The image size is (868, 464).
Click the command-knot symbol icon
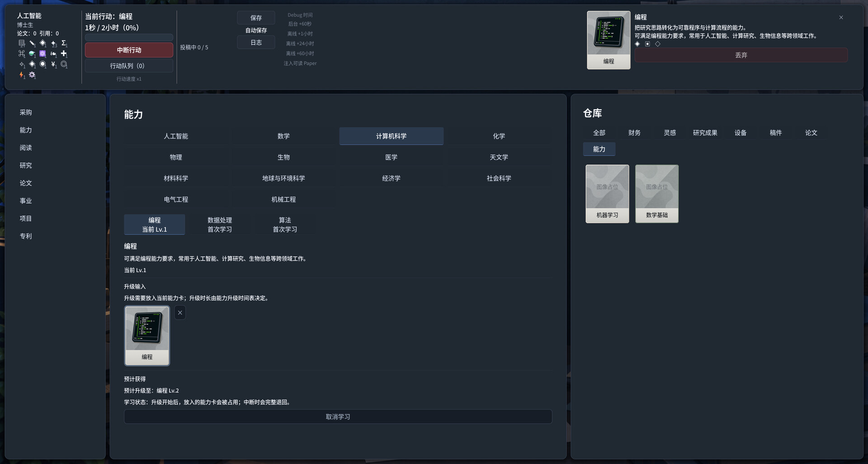point(22,53)
